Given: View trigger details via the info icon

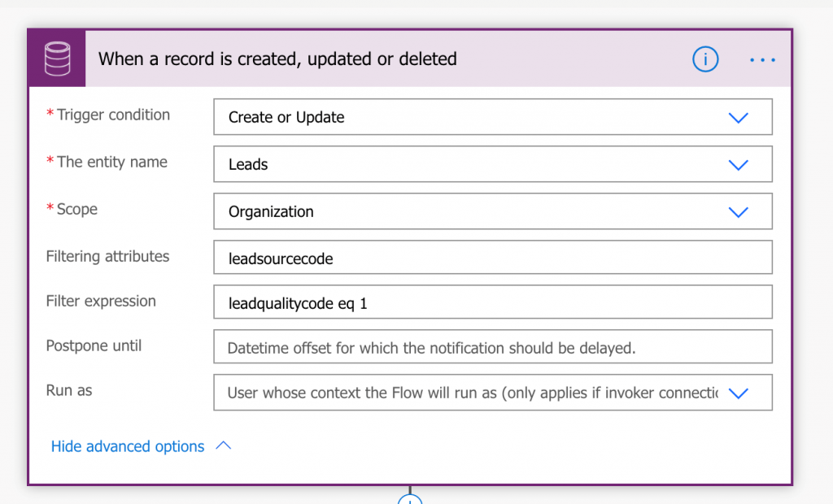Looking at the screenshot, I should pyautogui.click(x=705, y=59).
